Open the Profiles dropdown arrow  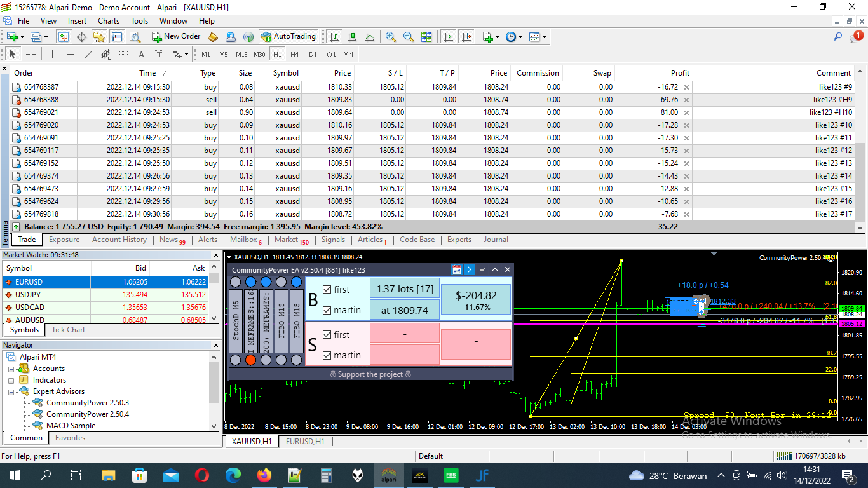tap(46, 37)
